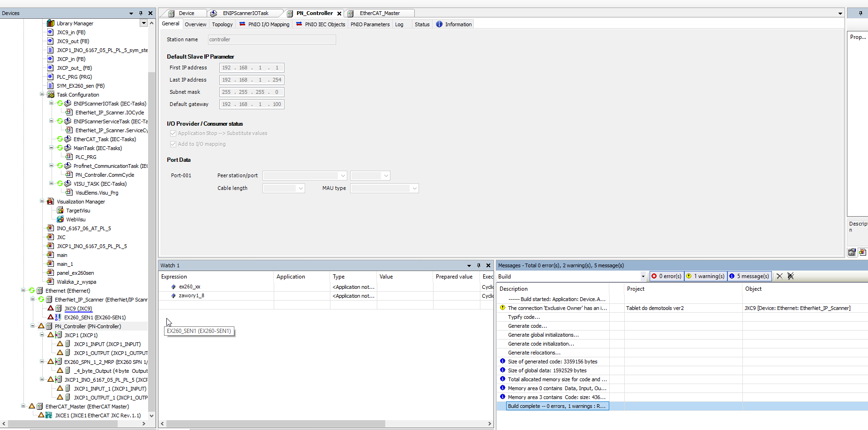Click the Task Configuration icon in tree
868x430 pixels.
click(51, 95)
